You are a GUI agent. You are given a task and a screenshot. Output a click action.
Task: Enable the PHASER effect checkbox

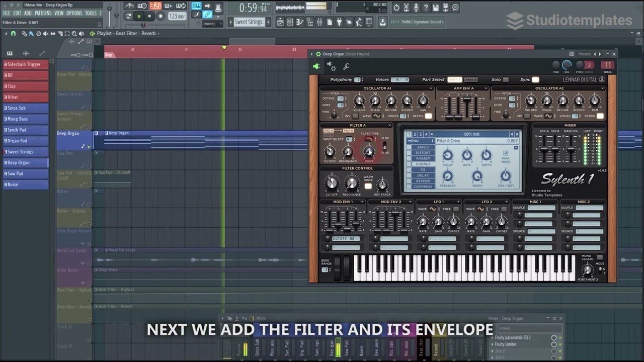click(409, 158)
